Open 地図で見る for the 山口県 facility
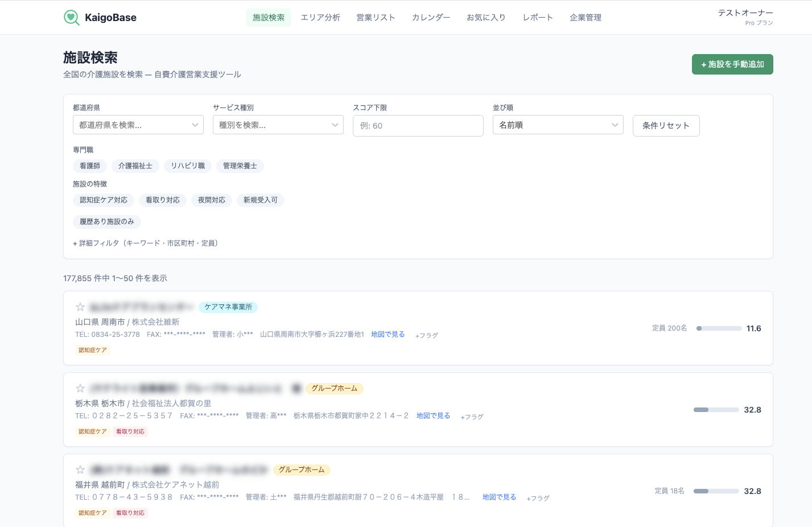The height and width of the screenshot is (527, 812). point(388,335)
